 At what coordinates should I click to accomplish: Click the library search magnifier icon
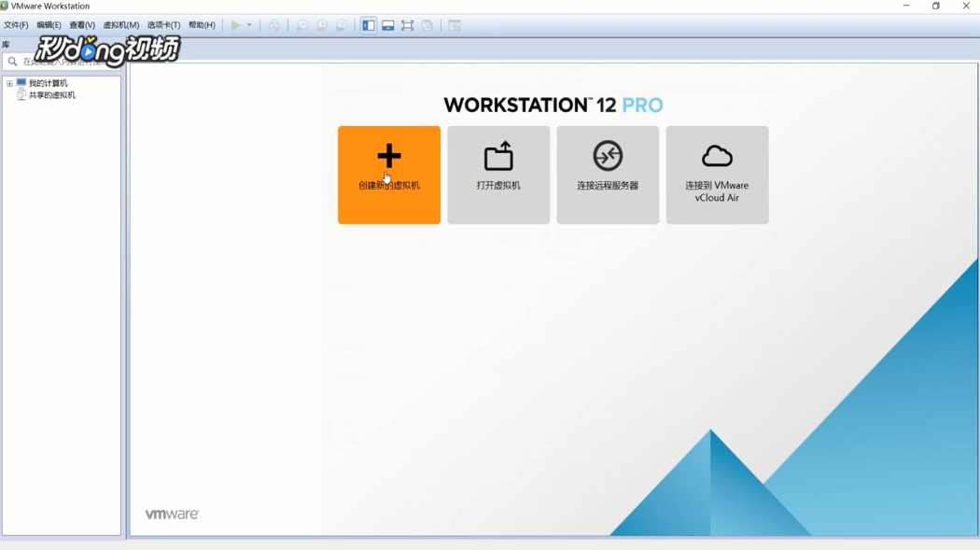12,62
